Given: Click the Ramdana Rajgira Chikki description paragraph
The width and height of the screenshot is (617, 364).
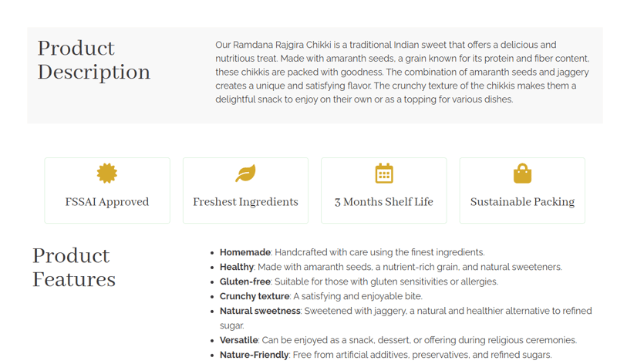Looking at the screenshot, I should (x=402, y=72).
